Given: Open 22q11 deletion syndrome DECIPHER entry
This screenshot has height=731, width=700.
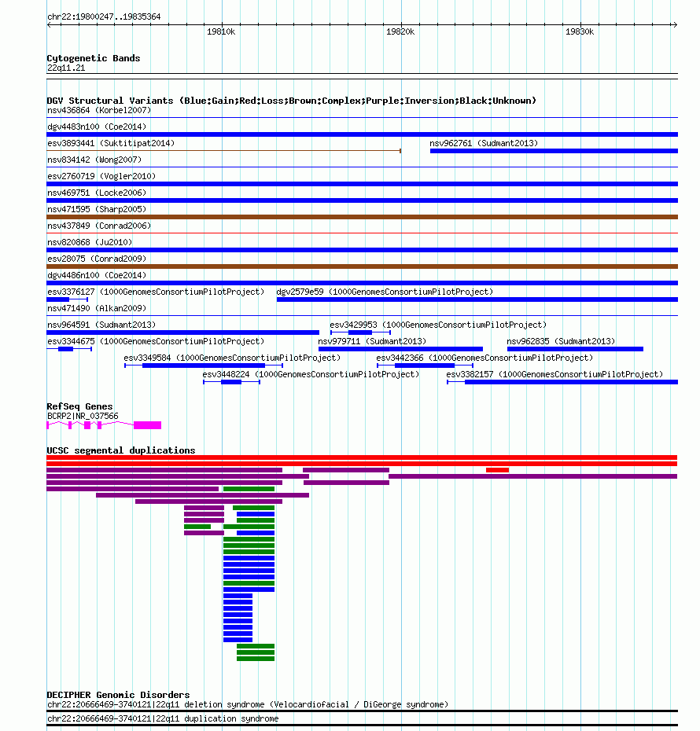Looking at the screenshot, I should tap(247, 704).
